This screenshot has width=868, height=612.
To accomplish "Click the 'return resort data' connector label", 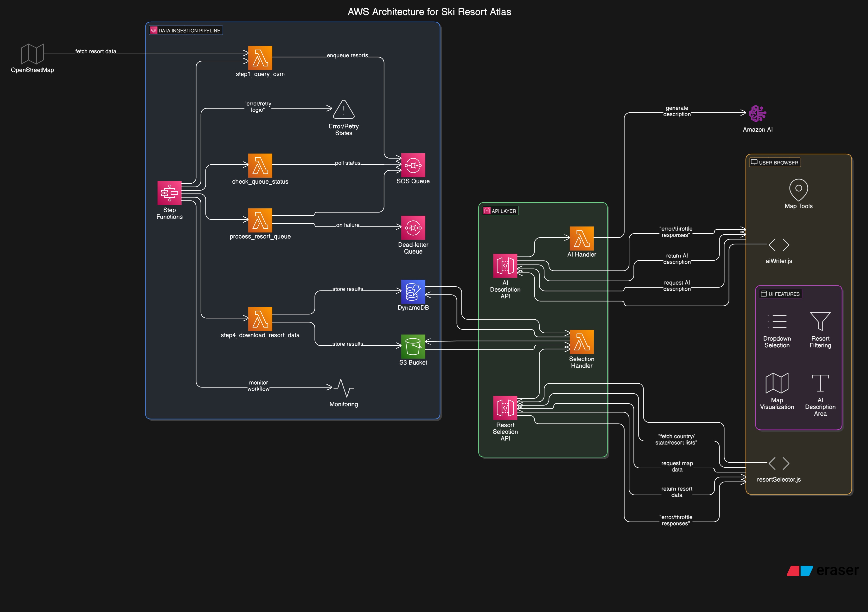I will (x=677, y=492).
